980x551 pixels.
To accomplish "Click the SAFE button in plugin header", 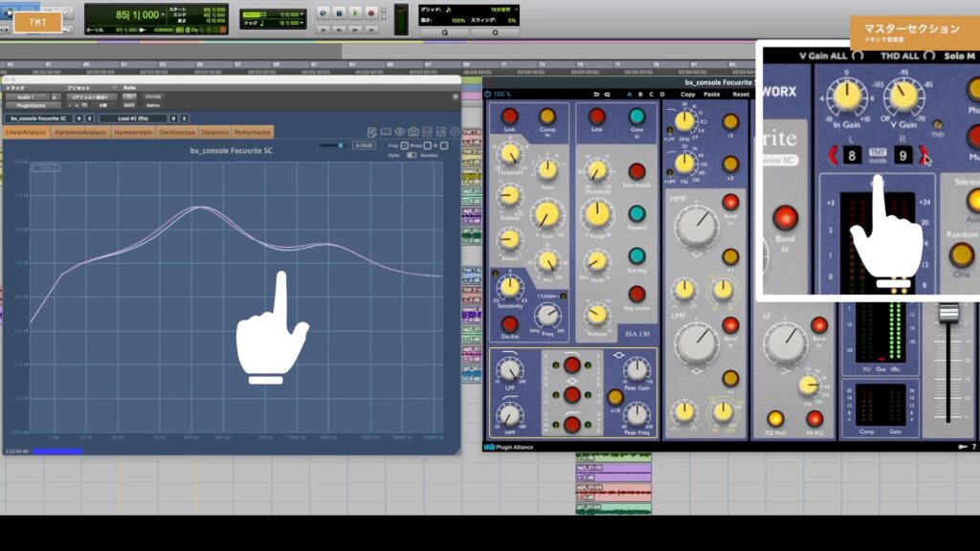I will [x=129, y=105].
